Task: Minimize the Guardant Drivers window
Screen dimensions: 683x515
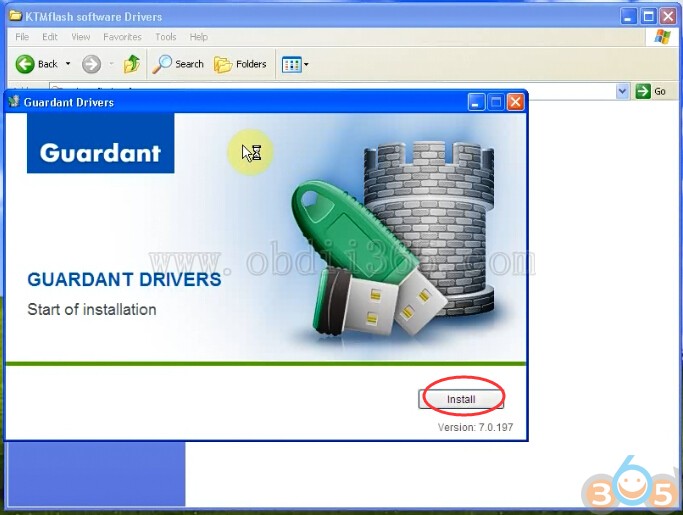Action: [476, 102]
